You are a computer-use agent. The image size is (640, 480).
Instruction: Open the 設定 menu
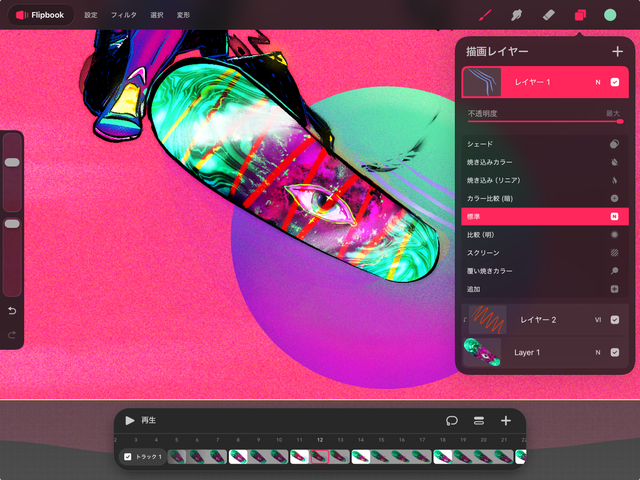tap(91, 15)
